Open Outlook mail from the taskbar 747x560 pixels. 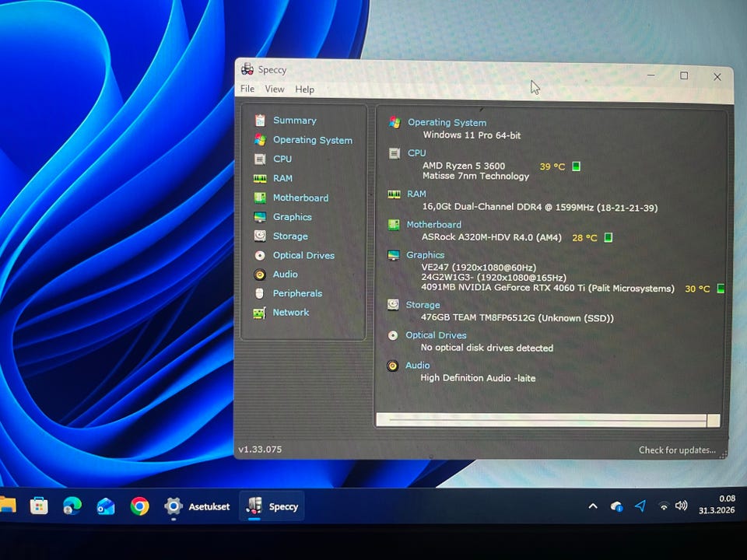pyautogui.click(x=106, y=506)
